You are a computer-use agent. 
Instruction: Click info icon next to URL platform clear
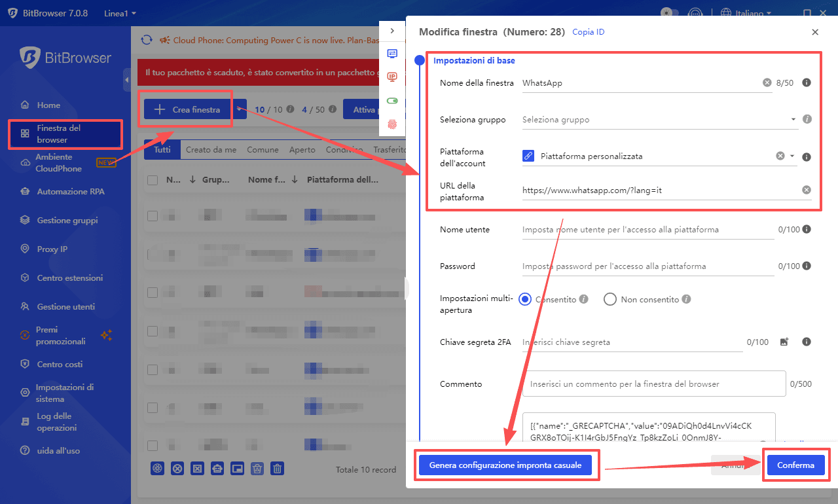click(x=807, y=190)
